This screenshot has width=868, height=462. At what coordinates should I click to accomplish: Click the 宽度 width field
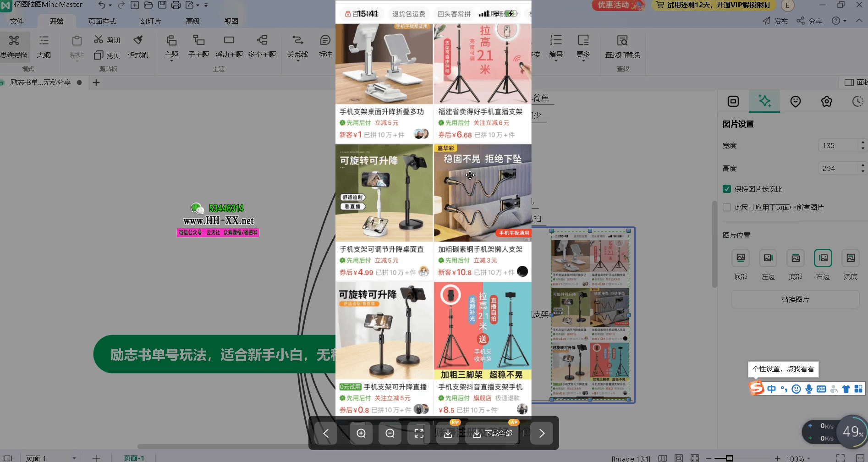coord(842,145)
